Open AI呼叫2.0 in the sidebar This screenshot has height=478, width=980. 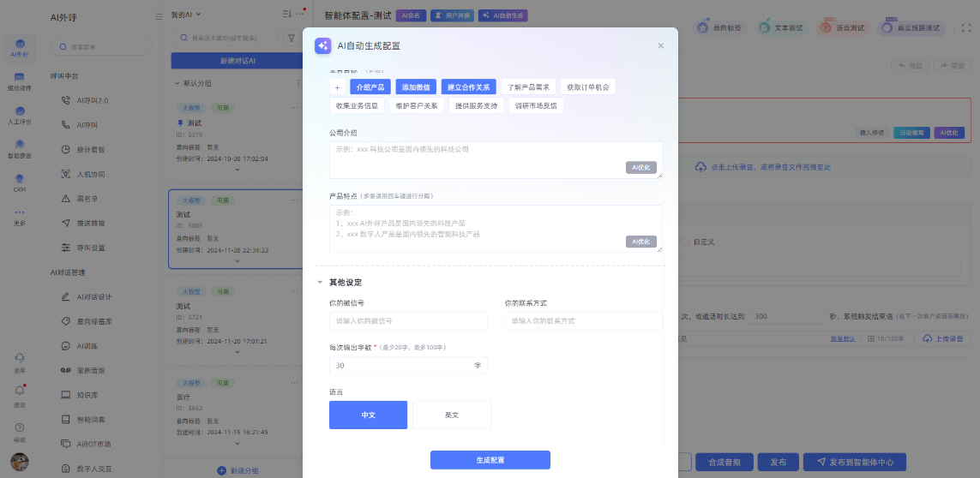[x=93, y=100]
